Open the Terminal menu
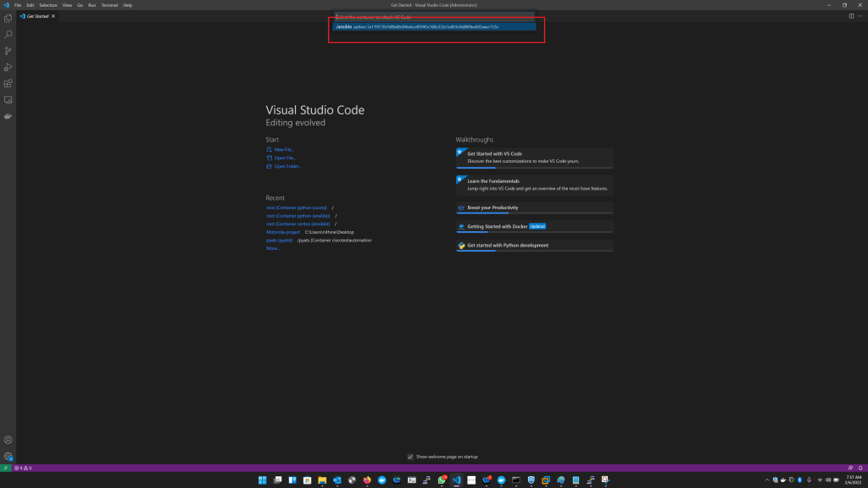This screenshot has width=868, height=488. 109,5
